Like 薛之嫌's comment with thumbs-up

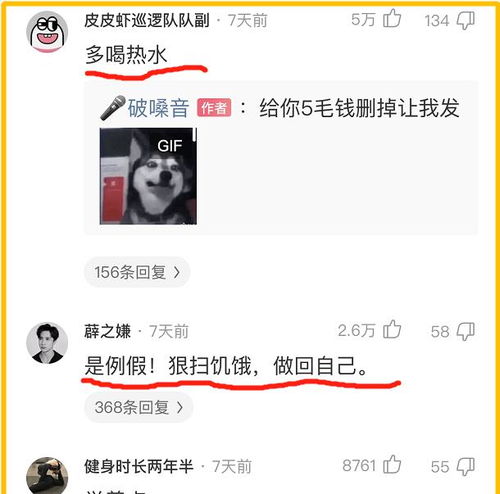pos(392,329)
